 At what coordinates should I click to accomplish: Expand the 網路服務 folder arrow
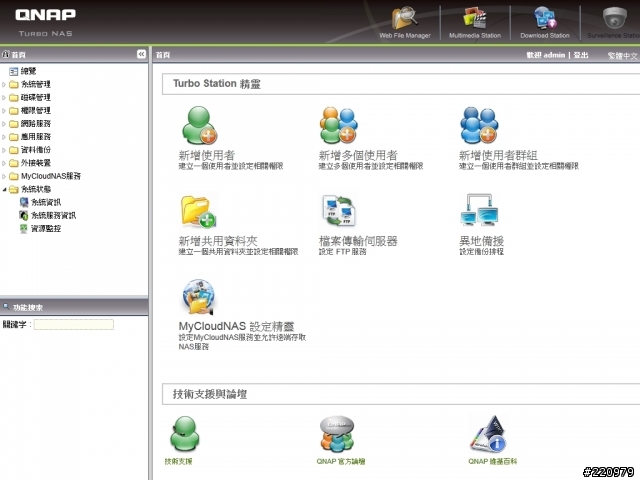tap(4, 124)
